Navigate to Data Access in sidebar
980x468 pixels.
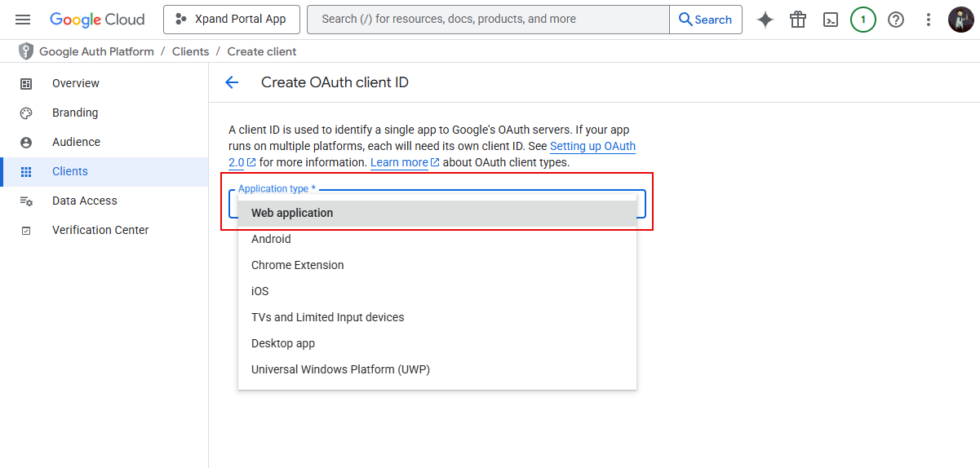click(85, 201)
